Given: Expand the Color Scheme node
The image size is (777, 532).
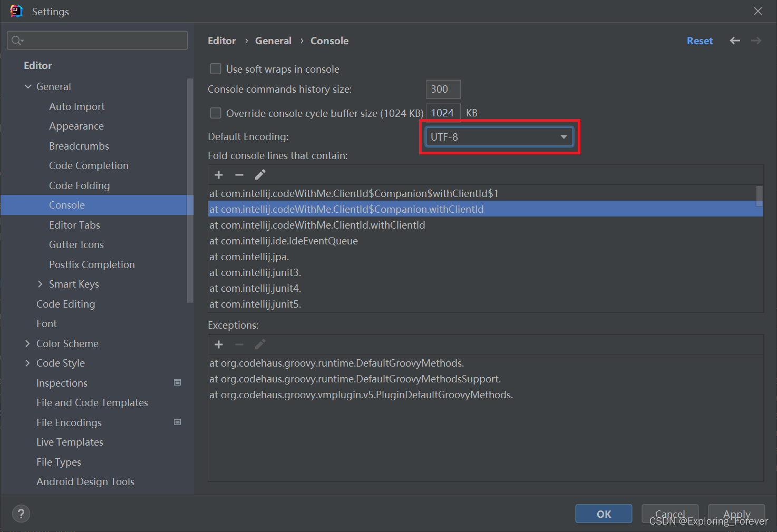Looking at the screenshot, I should (x=27, y=343).
